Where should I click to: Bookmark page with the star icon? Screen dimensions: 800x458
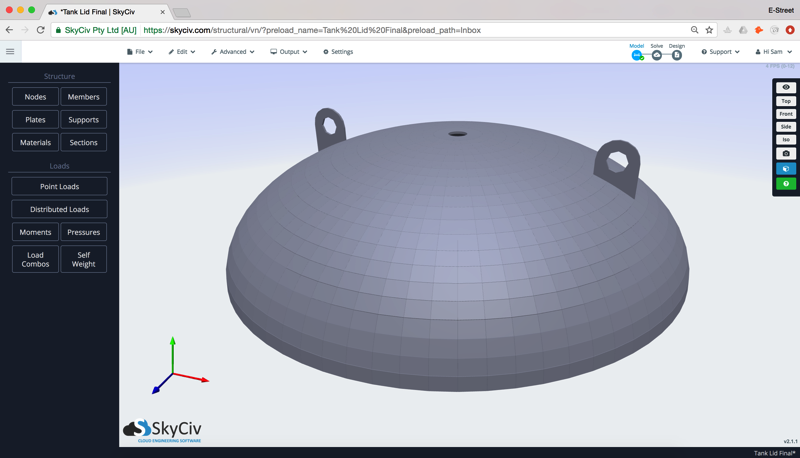(x=709, y=30)
